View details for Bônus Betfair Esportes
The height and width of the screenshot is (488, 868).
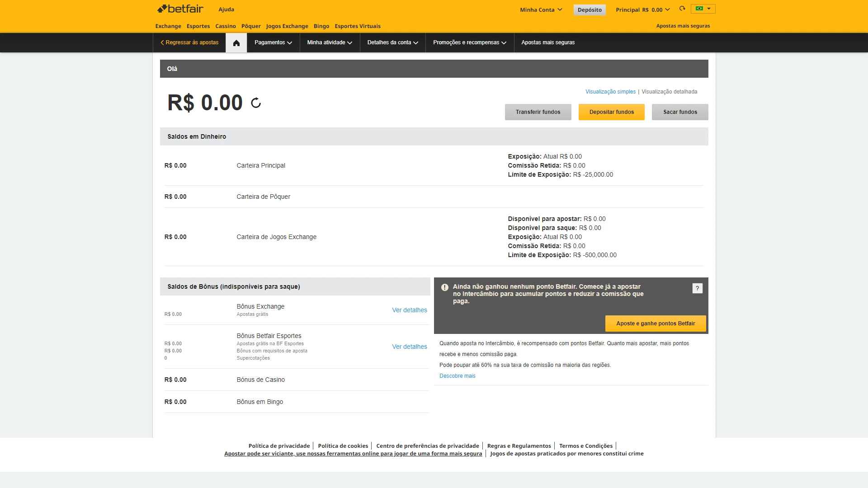point(409,347)
